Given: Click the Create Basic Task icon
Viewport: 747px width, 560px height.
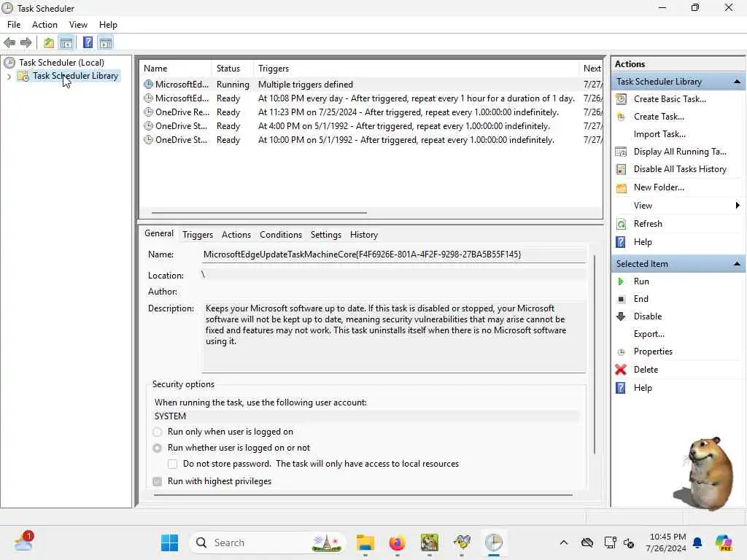Looking at the screenshot, I should [x=622, y=99].
